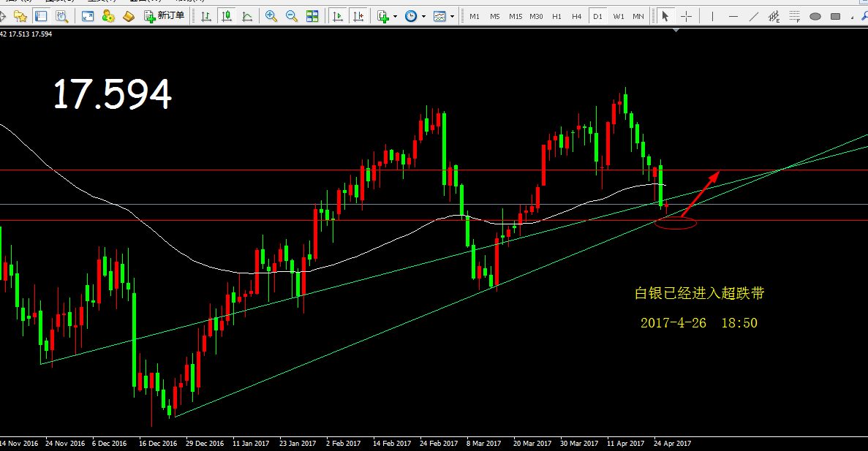
Task: Switch to bar chart display
Action: coord(206,16)
